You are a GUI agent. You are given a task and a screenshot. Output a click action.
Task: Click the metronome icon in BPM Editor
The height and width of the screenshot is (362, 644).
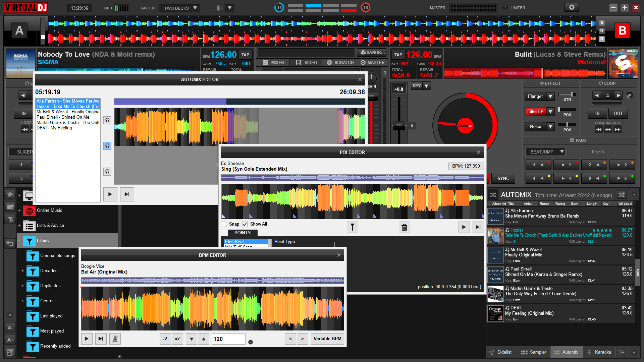pyautogui.click(x=115, y=339)
